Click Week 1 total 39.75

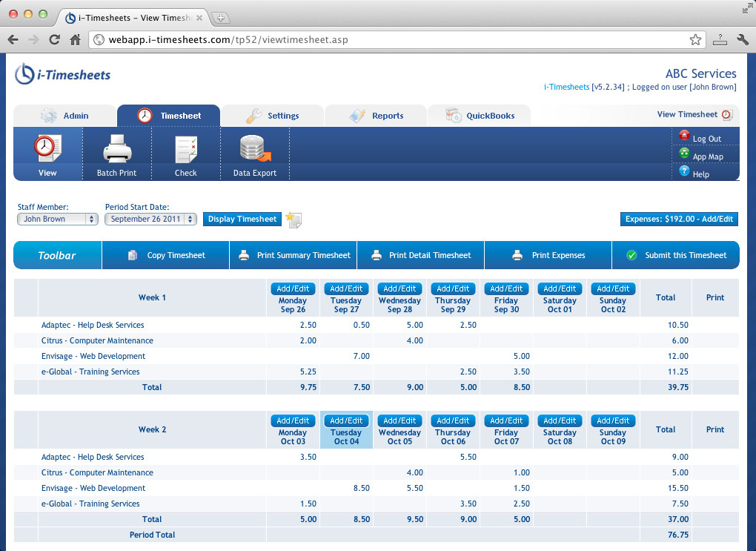tap(678, 387)
